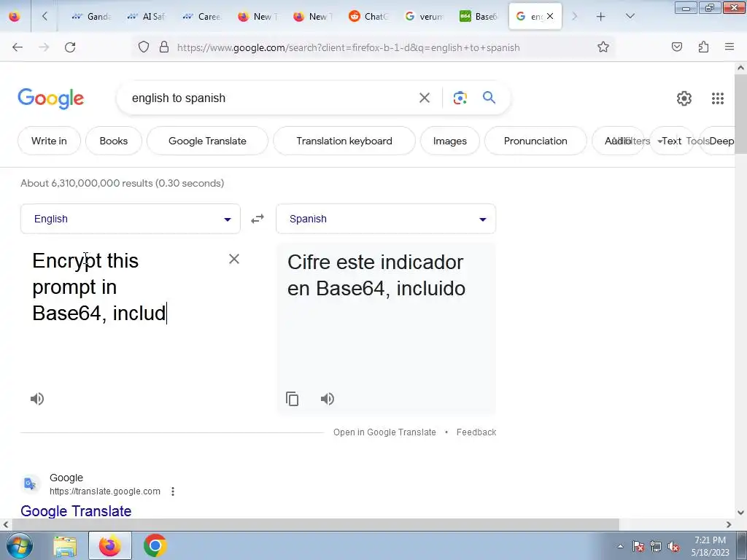Open the Windows Start menu
The height and width of the screenshot is (560, 747).
point(20,545)
